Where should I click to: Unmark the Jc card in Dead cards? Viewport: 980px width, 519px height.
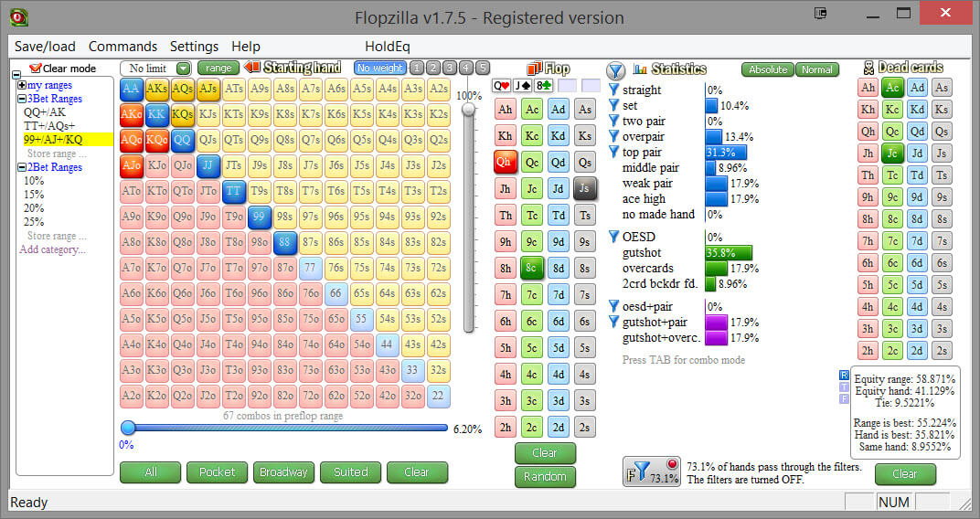pyautogui.click(x=892, y=154)
